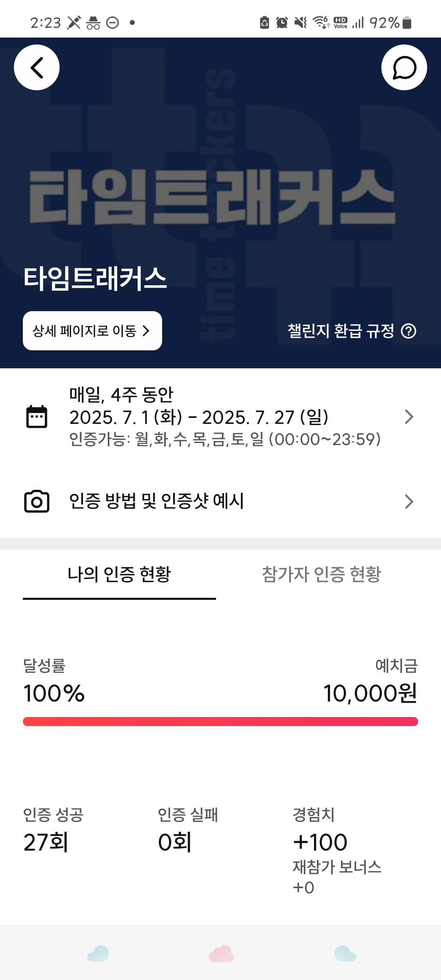Expand the challenge schedule chevron
The width and height of the screenshot is (441, 980).
pos(409,417)
